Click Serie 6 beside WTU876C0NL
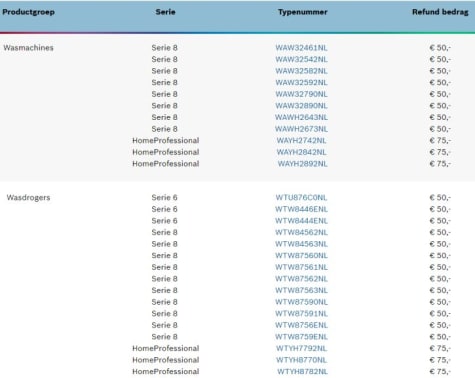 click(164, 198)
